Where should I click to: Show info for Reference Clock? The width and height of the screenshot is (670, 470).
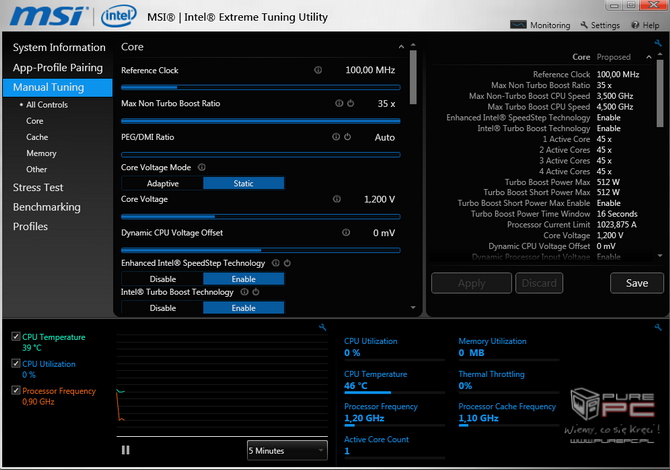tap(318, 70)
